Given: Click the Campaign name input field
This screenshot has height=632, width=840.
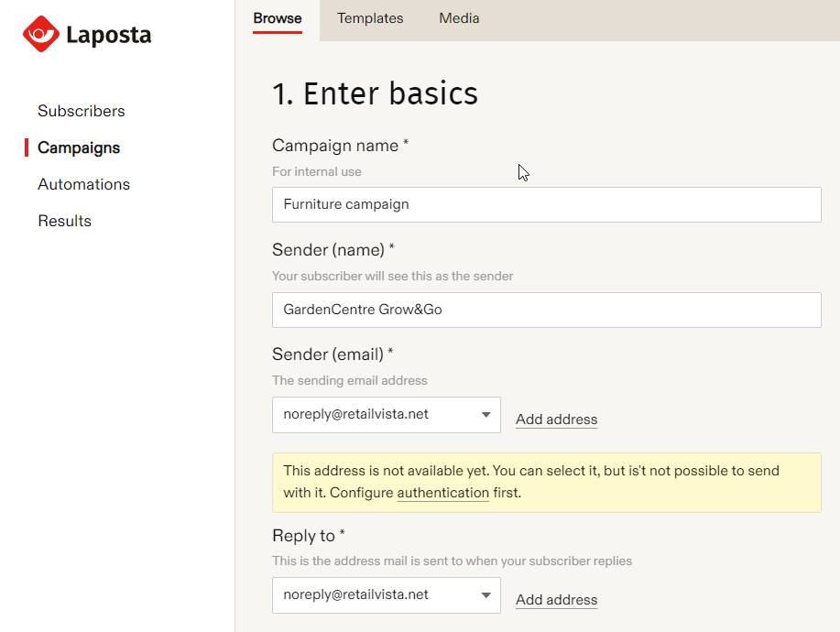Looking at the screenshot, I should pyautogui.click(x=546, y=204).
